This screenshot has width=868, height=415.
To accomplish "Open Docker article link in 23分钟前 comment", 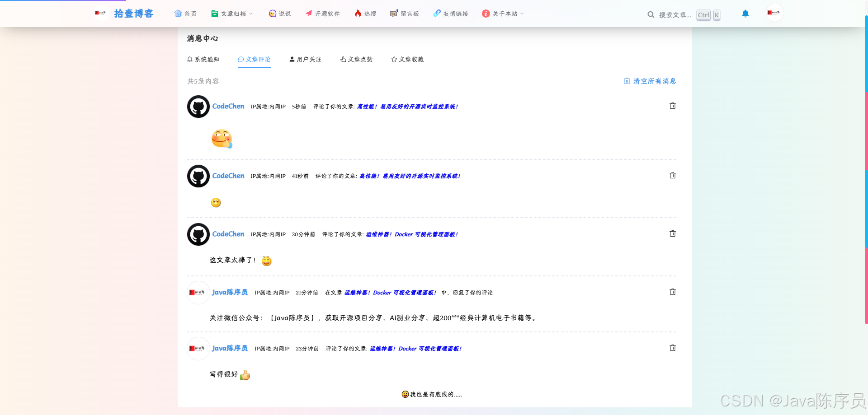I will (415, 349).
